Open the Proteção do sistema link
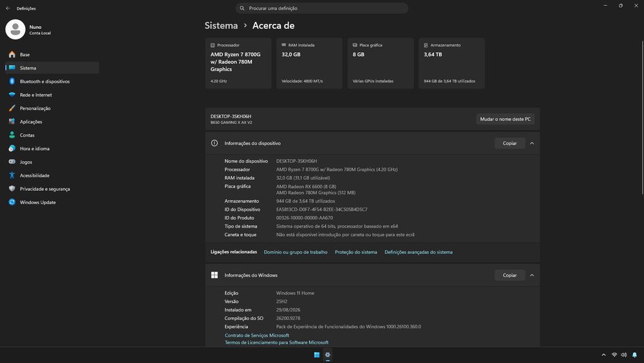Screen dimensions: 644x363 tap(355, 252)
